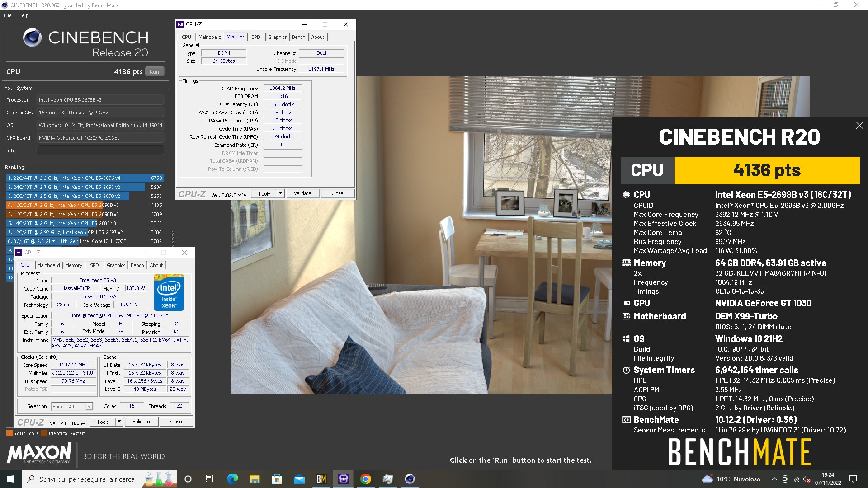Open the Graphics tab in the upper CPU-Z window
The height and width of the screenshot is (488, 868).
coord(277,37)
